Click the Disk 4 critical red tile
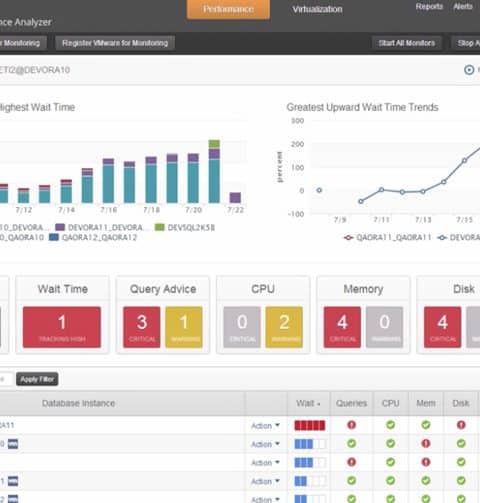Image resolution: width=480 pixels, height=503 pixels. point(443,327)
